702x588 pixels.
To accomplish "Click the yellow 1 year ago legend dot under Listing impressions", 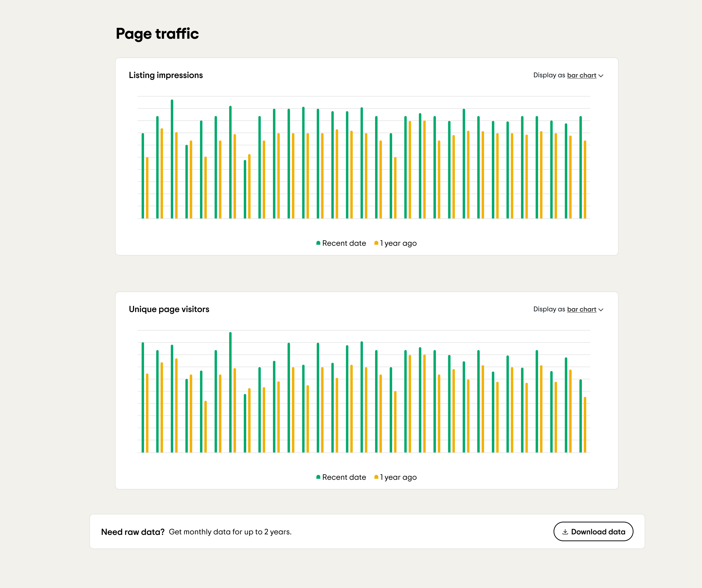I will [376, 243].
